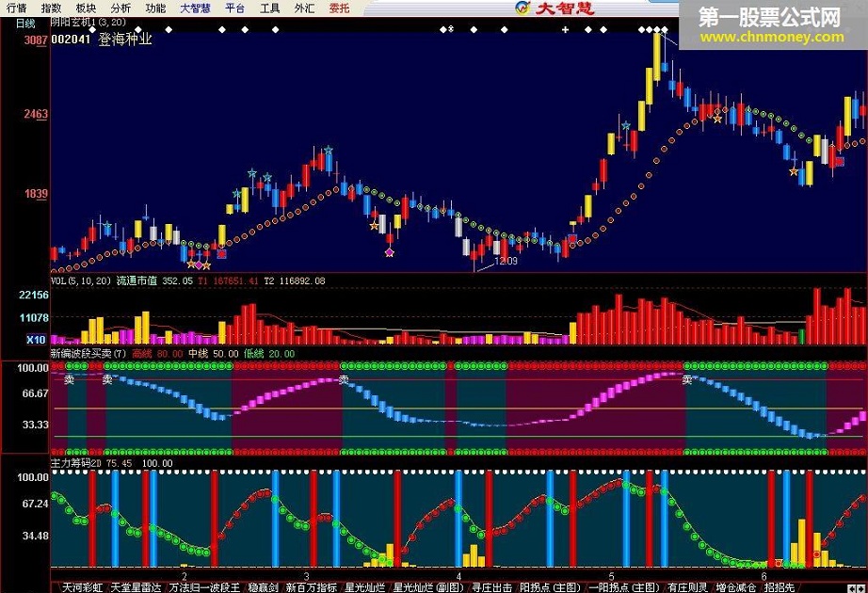Click the 66.67 axis label
The image size is (868, 593).
click(x=36, y=393)
